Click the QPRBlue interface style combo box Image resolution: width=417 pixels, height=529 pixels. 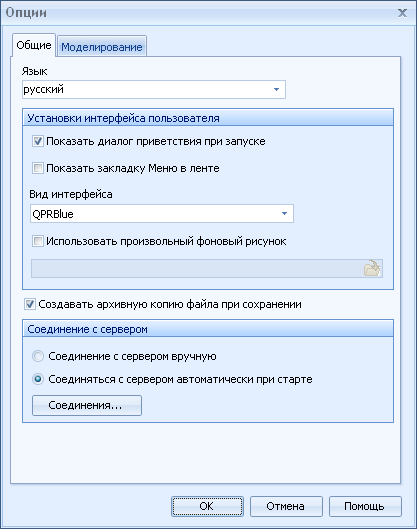162,214
